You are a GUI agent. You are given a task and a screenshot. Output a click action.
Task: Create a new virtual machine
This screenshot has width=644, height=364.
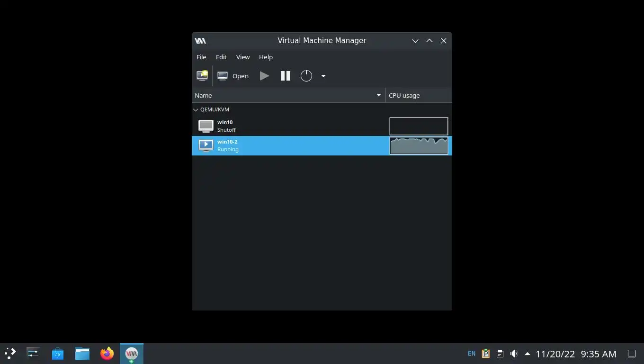click(202, 76)
